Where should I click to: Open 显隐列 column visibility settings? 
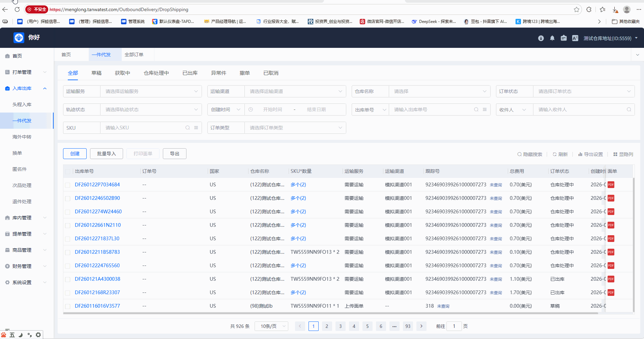coord(623,154)
